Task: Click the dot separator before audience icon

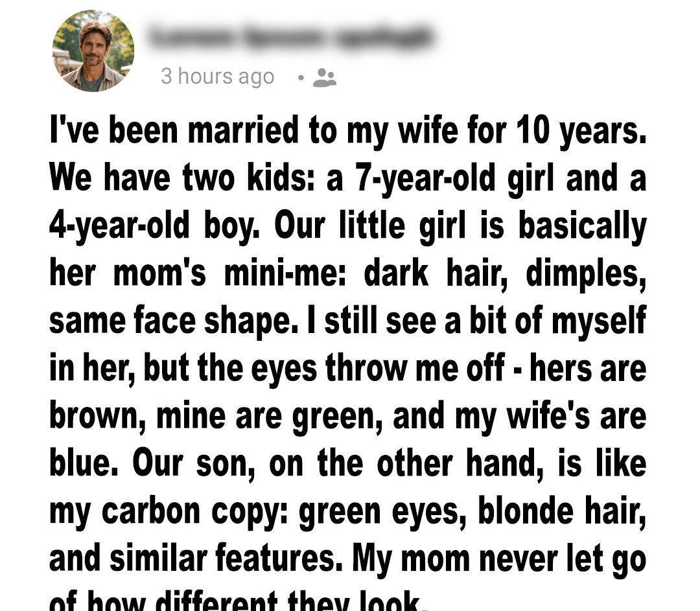Action: pos(300,78)
